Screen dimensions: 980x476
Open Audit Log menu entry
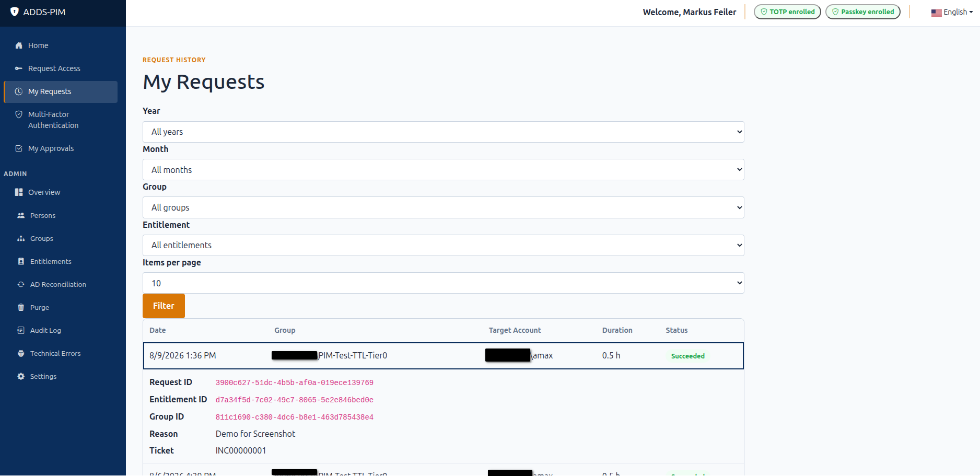(x=61, y=330)
